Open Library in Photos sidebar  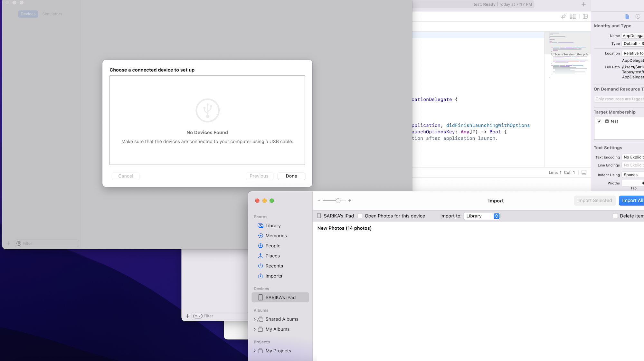point(273,226)
